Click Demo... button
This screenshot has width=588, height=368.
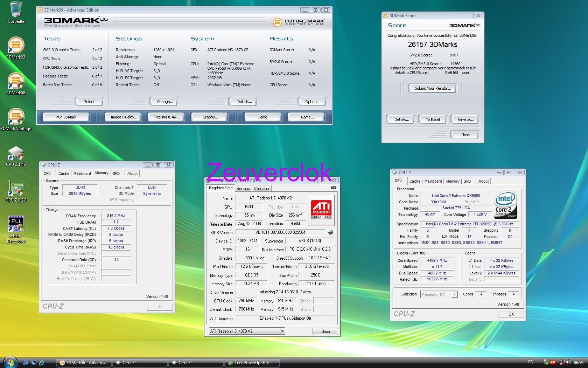tap(264, 117)
